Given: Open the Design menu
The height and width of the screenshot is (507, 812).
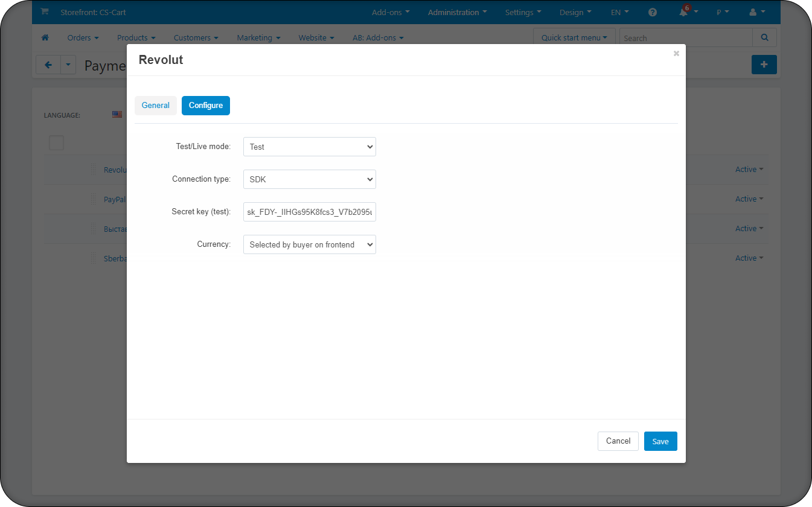Looking at the screenshot, I should click(x=575, y=12).
